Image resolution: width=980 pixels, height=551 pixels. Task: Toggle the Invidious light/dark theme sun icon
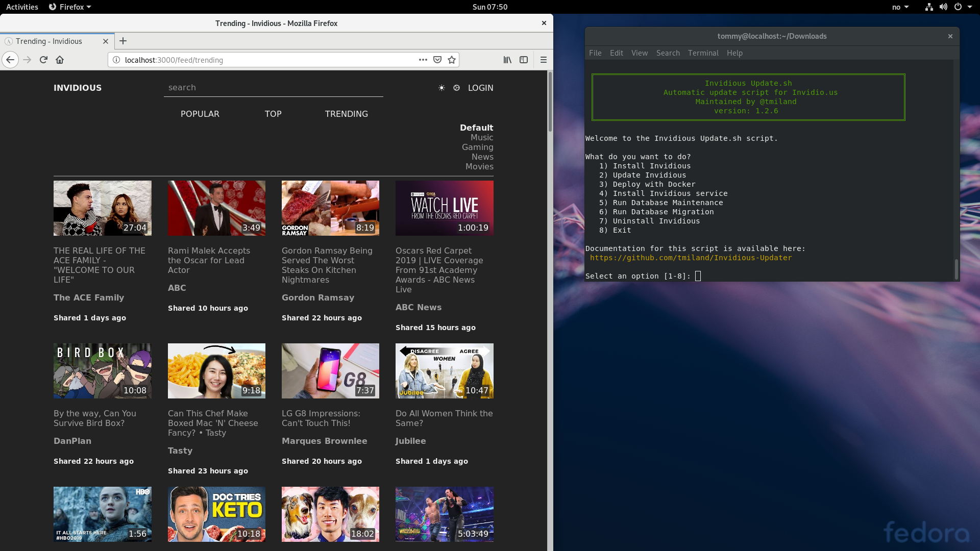tap(442, 88)
